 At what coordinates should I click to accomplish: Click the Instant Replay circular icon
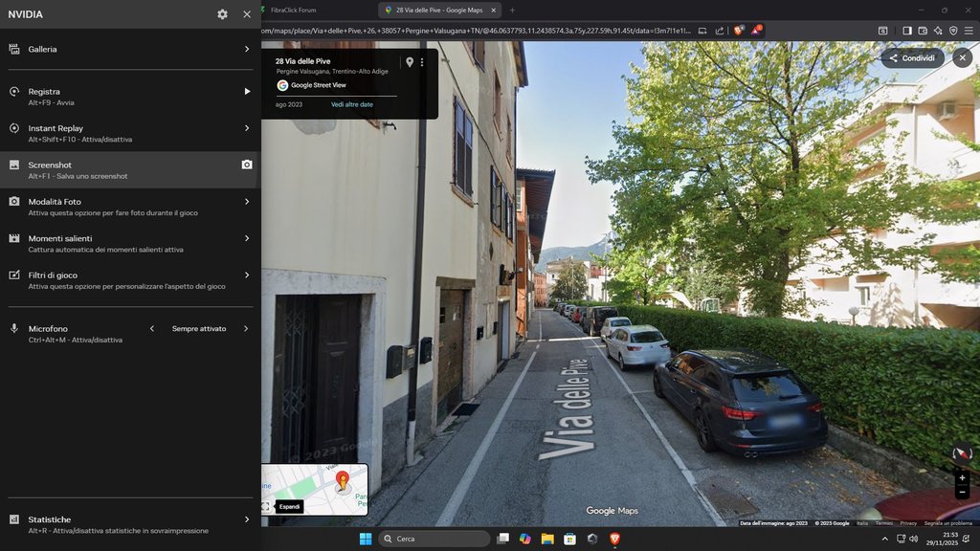tap(13, 128)
